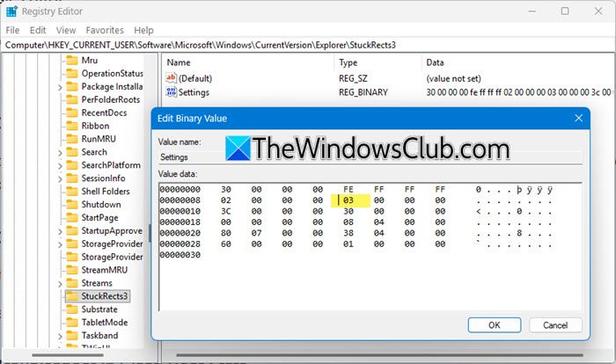Select the PerFolderRoots folder icon
The image size is (616, 364).
pyautogui.click(x=72, y=99)
